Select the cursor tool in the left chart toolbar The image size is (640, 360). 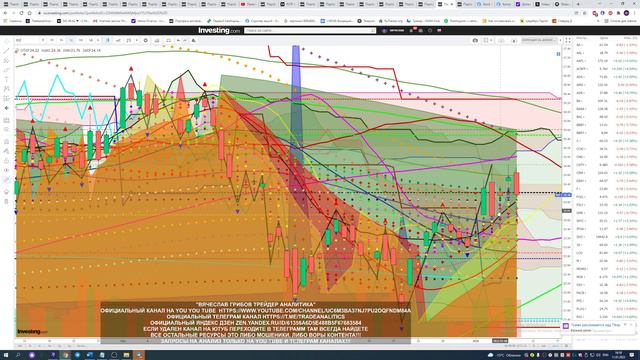[6, 42]
